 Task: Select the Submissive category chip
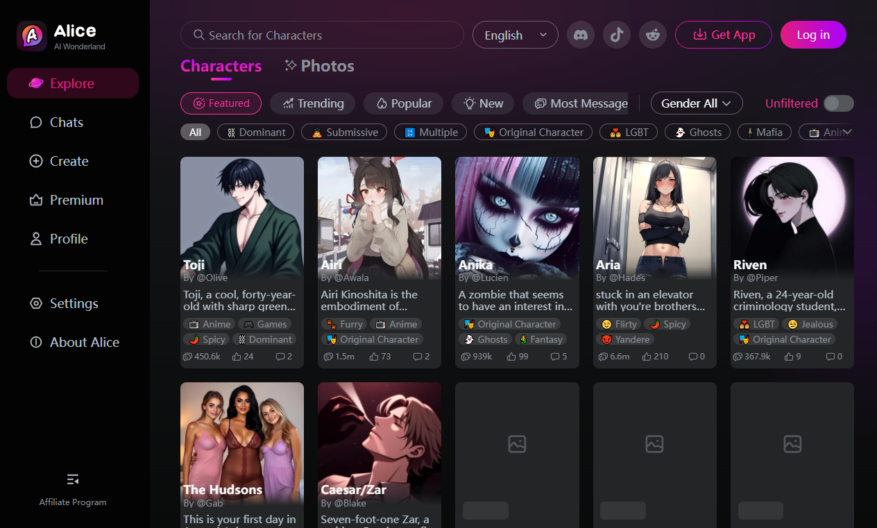click(344, 132)
